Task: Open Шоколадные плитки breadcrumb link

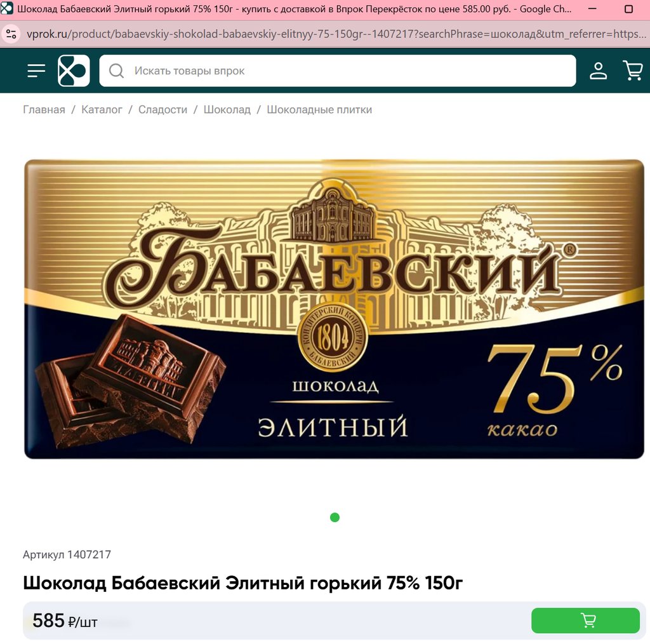Action: [319, 110]
